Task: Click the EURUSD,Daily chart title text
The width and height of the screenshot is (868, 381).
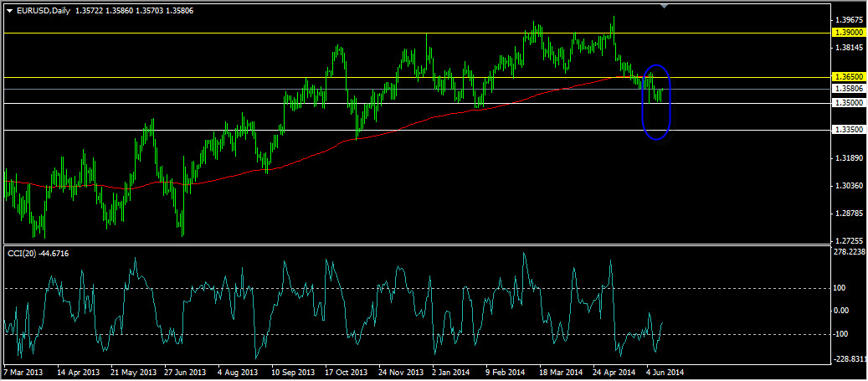Action: [43, 11]
